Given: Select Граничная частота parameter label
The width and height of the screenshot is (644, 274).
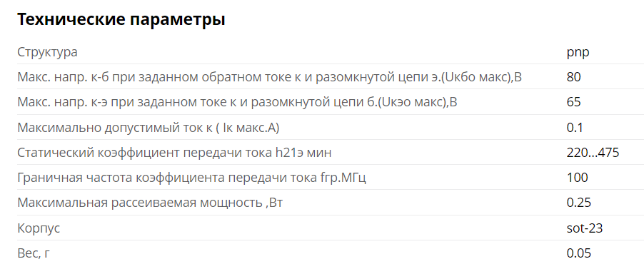Looking at the screenshot, I should (x=191, y=178).
